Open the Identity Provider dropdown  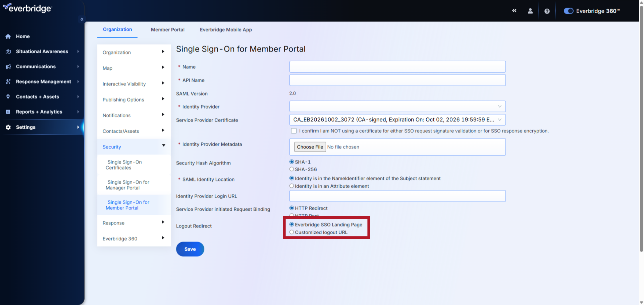[x=397, y=106]
